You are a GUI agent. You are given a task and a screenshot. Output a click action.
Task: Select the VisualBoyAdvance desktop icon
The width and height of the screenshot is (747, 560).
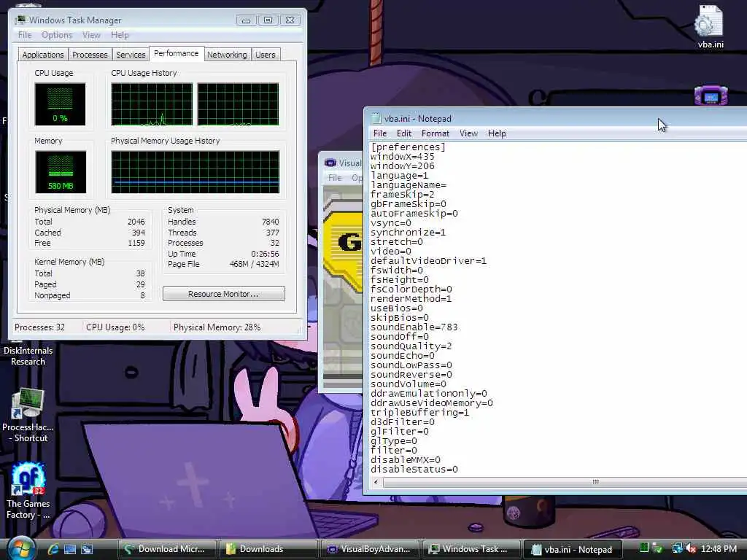[x=711, y=96]
